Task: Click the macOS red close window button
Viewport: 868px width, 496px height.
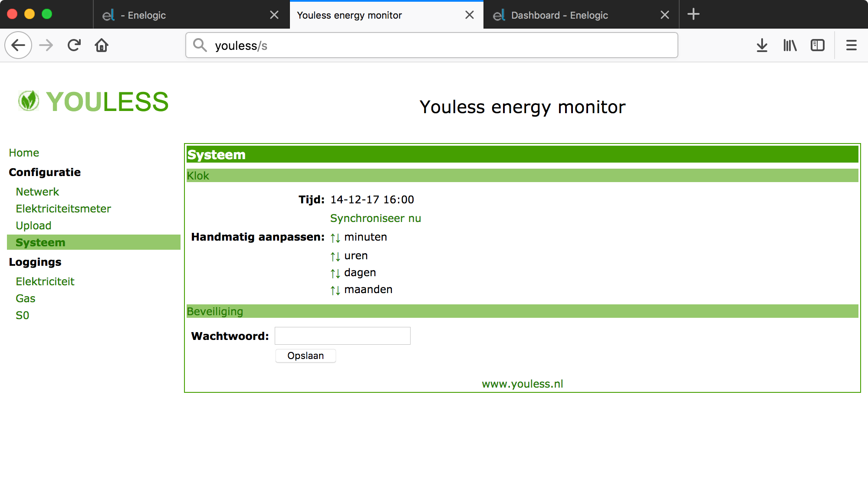Action: tap(12, 14)
